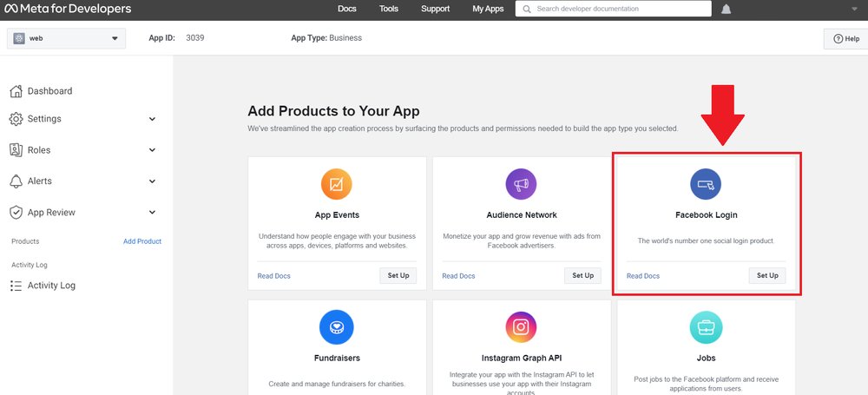The width and height of the screenshot is (868, 395).
Task: Read Docs for App Events
Action: 273,276
